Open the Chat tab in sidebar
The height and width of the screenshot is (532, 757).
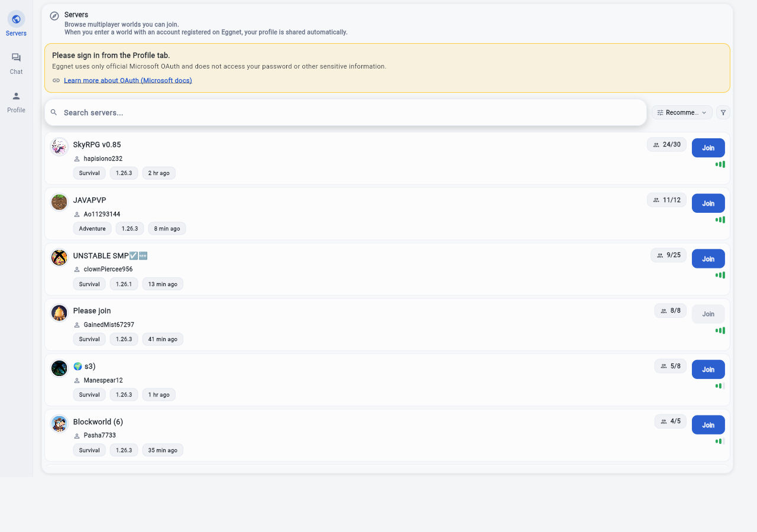[16, 63]
